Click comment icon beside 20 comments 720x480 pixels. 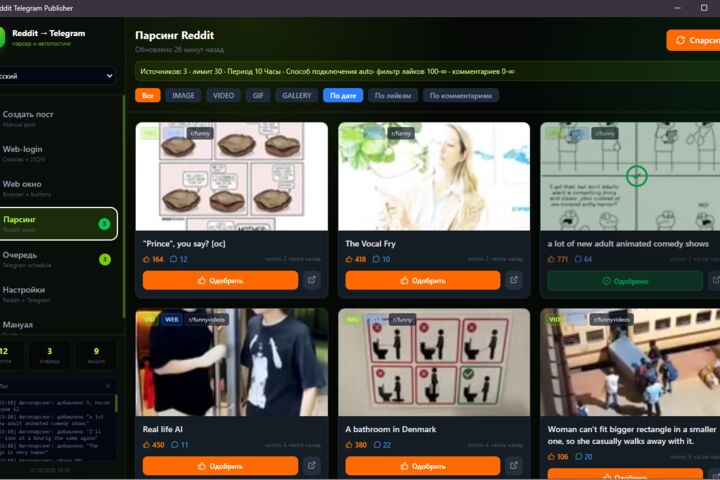(x=579, y=457)
